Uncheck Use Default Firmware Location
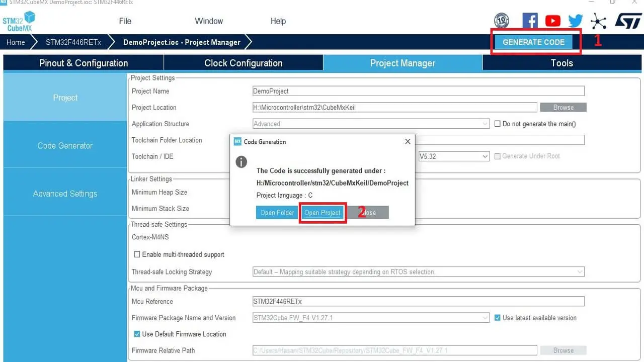 (137, 334)
